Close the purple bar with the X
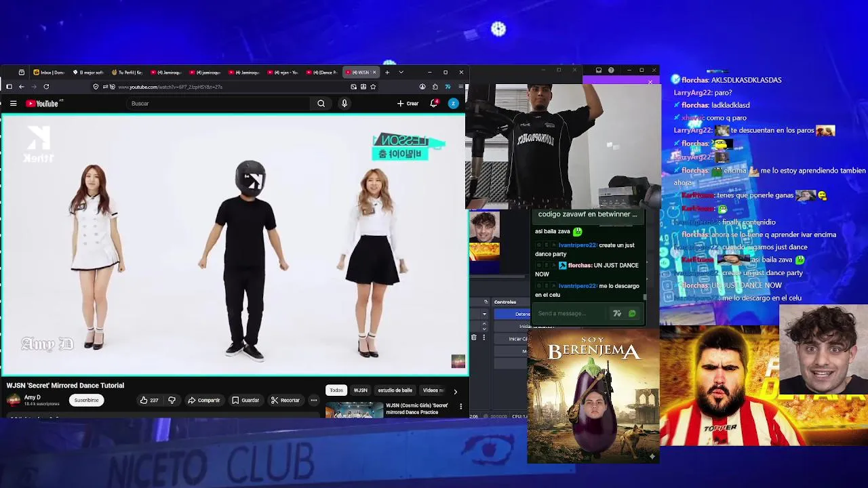 coord(650,82)
